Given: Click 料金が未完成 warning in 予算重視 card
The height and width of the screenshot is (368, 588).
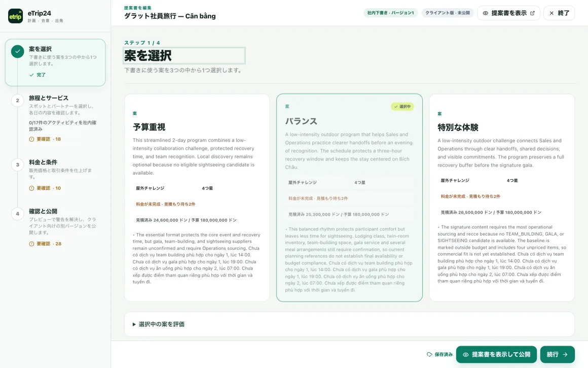Looking at the screenshot, I should point(165,204).
